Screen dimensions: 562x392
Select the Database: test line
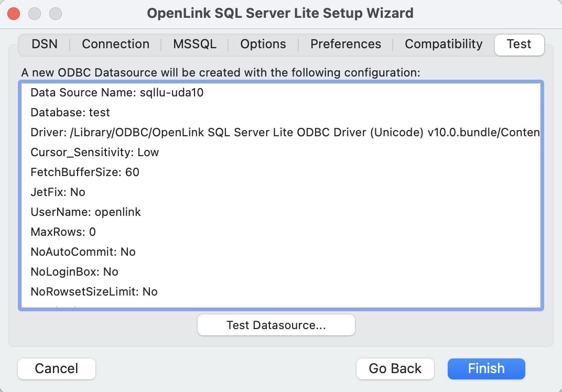point(70,113)
